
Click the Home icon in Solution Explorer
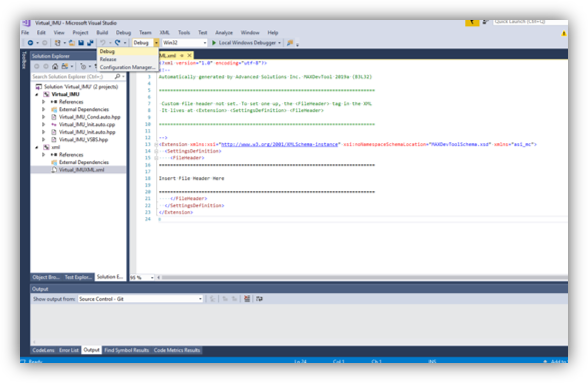coord(55,66)
